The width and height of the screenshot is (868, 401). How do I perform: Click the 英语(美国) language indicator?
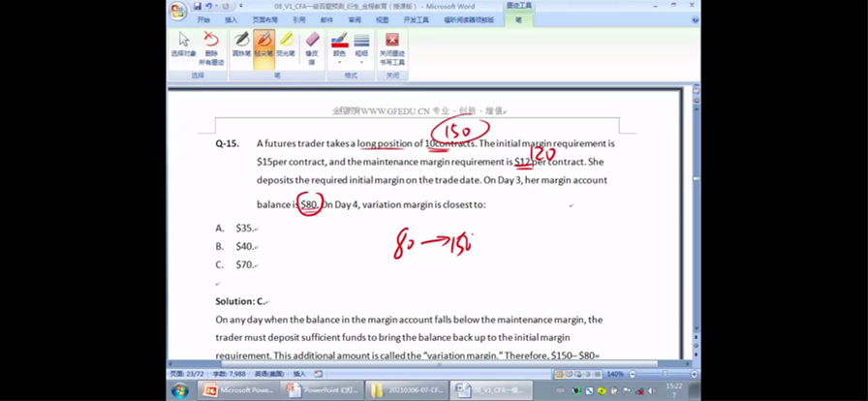(x=269, y=374)
